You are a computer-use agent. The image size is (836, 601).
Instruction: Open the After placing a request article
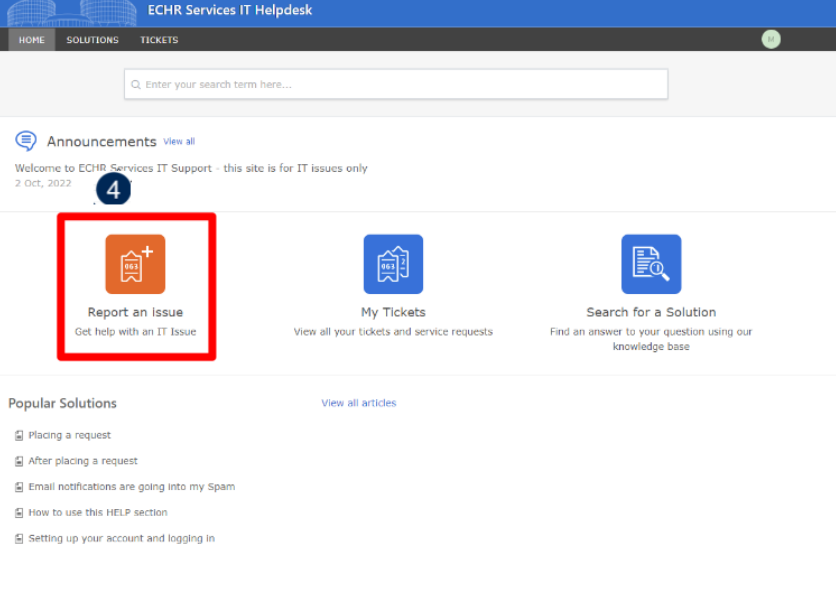coord(83,461)
